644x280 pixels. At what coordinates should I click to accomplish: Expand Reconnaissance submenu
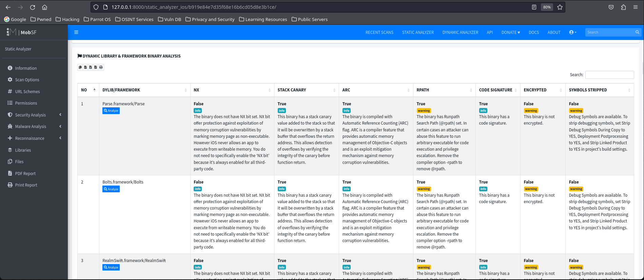[34, 138]
